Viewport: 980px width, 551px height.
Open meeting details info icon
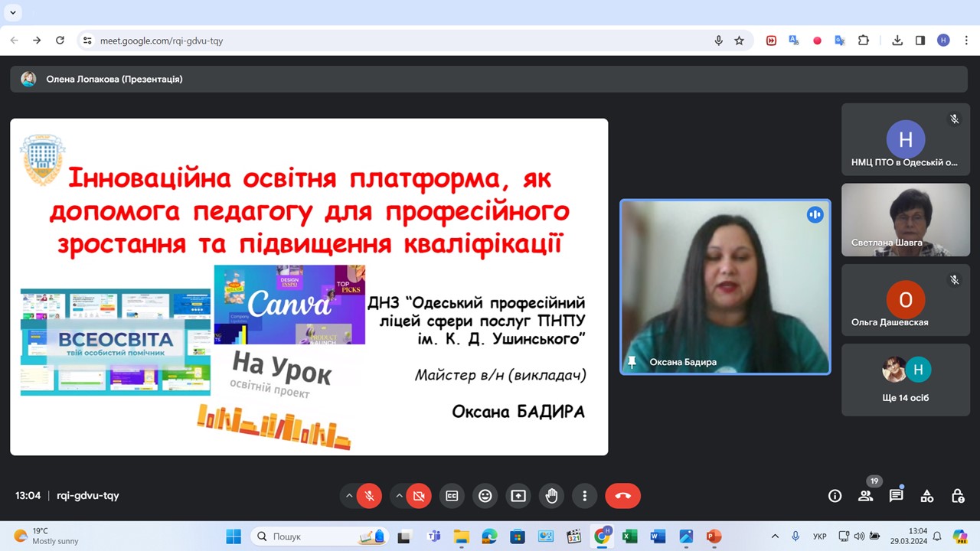[835, 496]
